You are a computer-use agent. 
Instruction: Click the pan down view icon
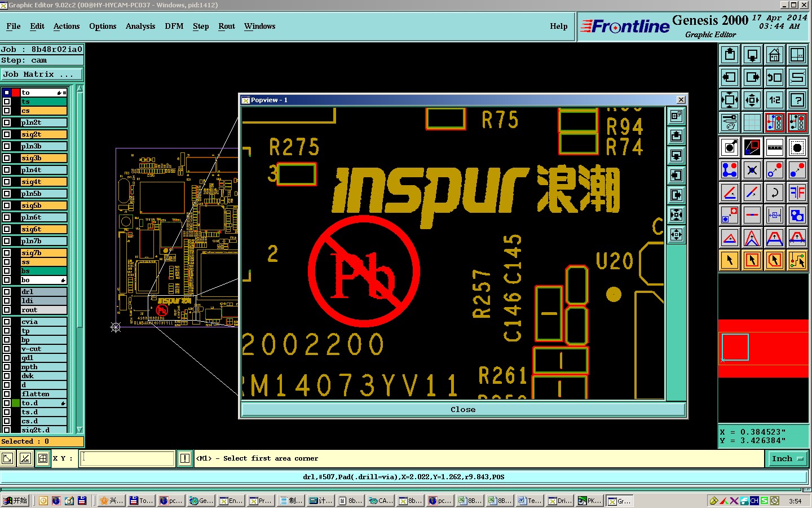click(x=752, y=55)
